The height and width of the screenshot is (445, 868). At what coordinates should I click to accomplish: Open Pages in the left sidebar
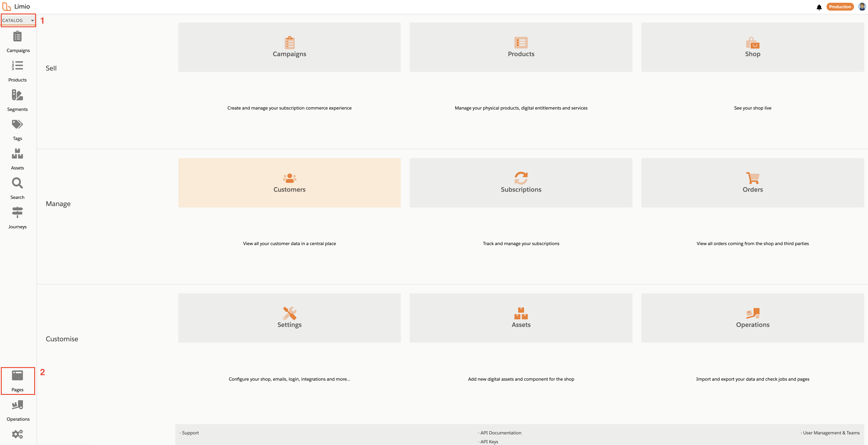[x=17, y=381]
